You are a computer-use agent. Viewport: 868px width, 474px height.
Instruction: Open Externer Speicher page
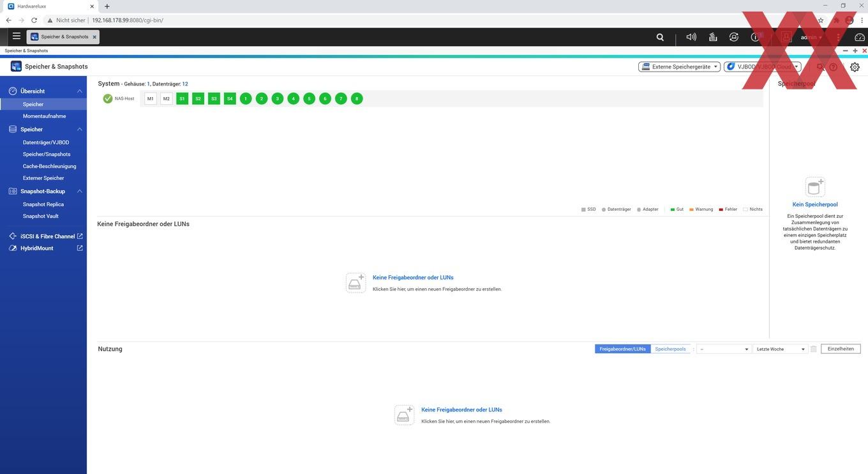point(43,178)
